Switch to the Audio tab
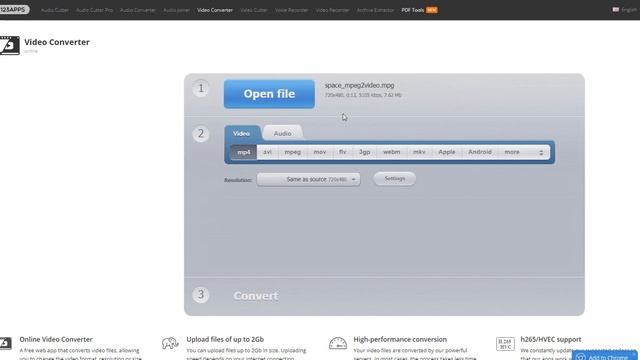 pos(282,133)
